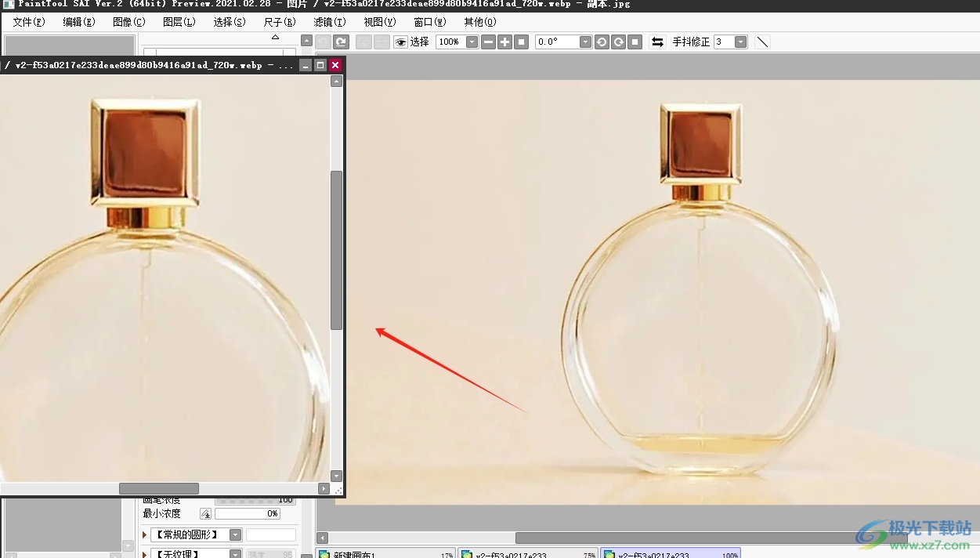Open the 窗口(W) menu
Image resolution: width=980 pixels, height=558 pixels.
click(x=430, y=22)
